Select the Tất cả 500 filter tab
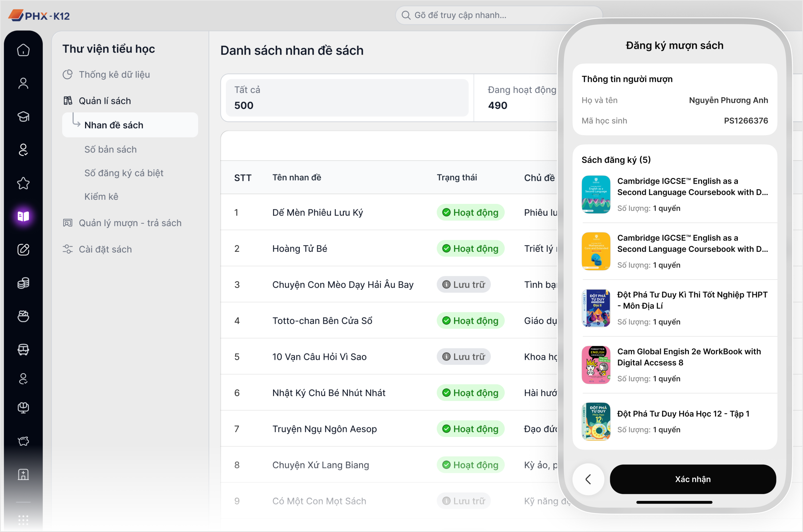The image size is (803, 532). click(x=347, y=98)
